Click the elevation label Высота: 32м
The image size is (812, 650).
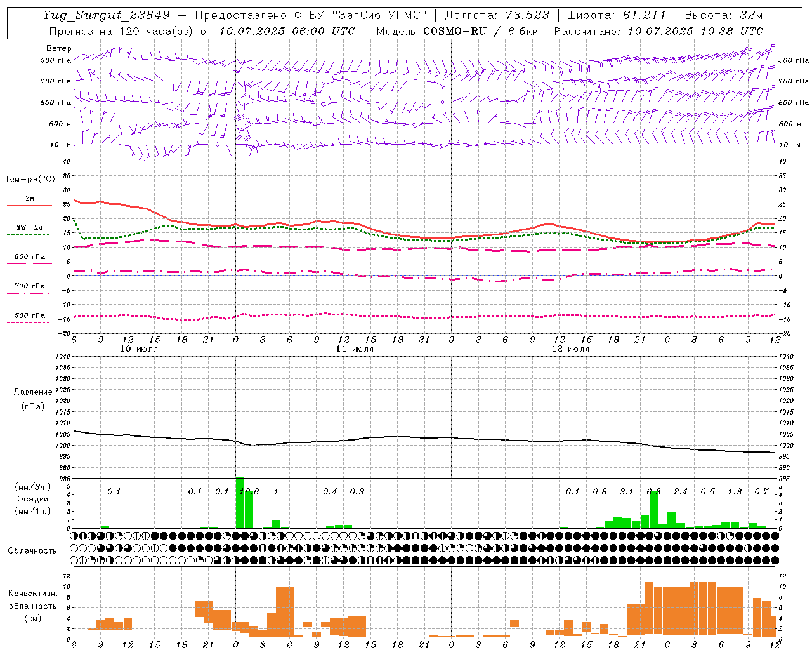tap(723, 15)
